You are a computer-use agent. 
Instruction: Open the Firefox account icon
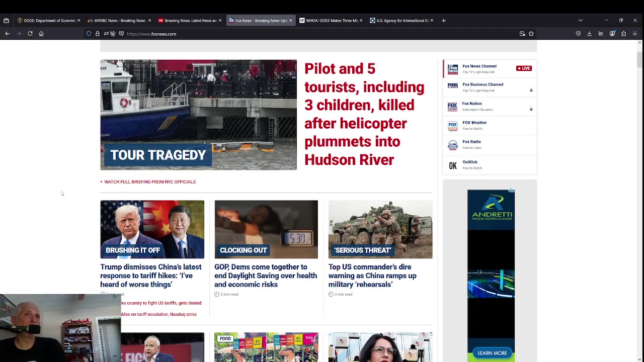click(x=612, y=34)
